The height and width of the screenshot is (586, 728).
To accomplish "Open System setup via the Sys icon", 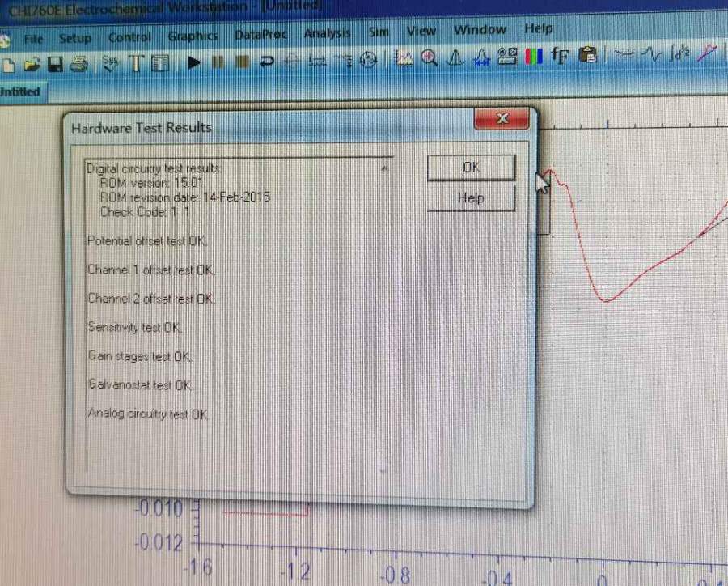I will (111, 63).
